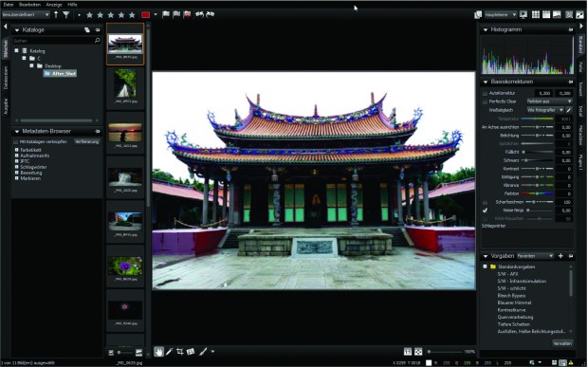Open the Wie fotografiert white balance dropdown
This screenshot has width=588, height=367.
pyautogui.click(x=545, y=110)
